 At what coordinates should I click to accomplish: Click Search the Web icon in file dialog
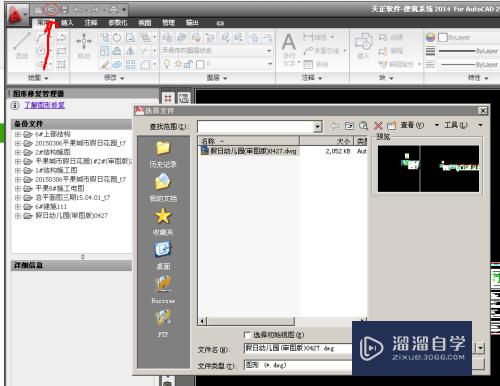363,126
